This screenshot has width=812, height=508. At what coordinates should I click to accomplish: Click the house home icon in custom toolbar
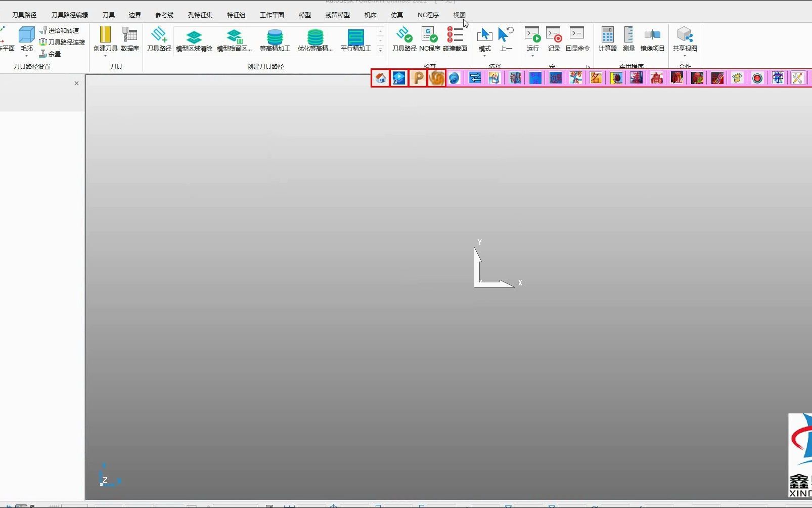coord(381,78)
